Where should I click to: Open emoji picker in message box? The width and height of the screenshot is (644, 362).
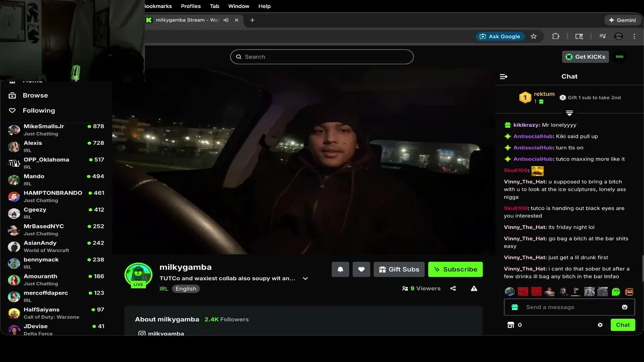tap(625, 307)
